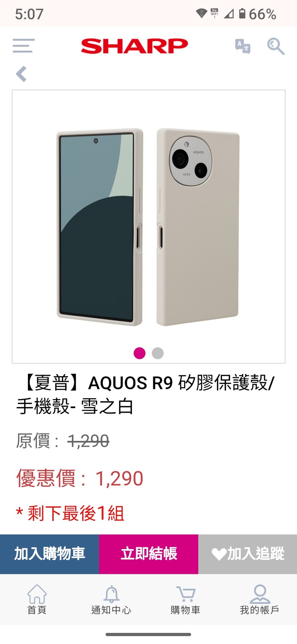297x644 pixels.
Task: Tap the phone case product image
Action: coord(148,227)
